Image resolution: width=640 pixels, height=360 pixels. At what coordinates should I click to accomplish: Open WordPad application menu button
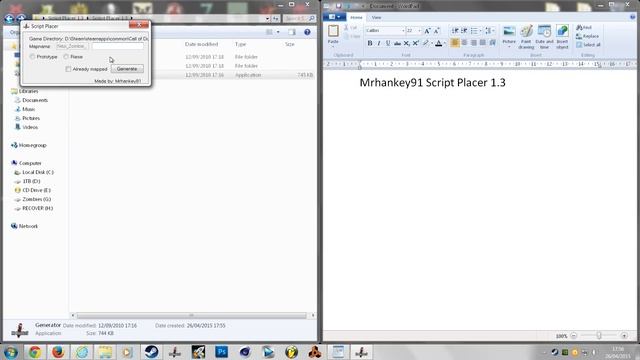point(334,17)
